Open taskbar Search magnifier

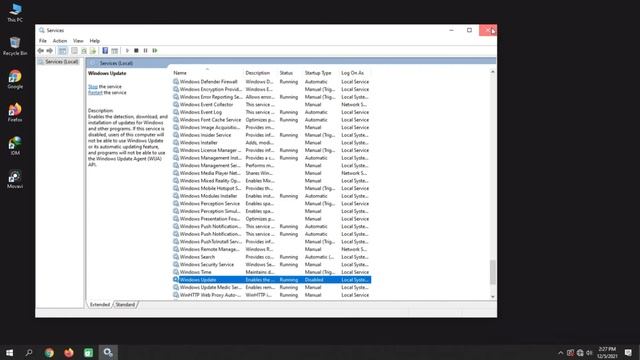[29, 352]
